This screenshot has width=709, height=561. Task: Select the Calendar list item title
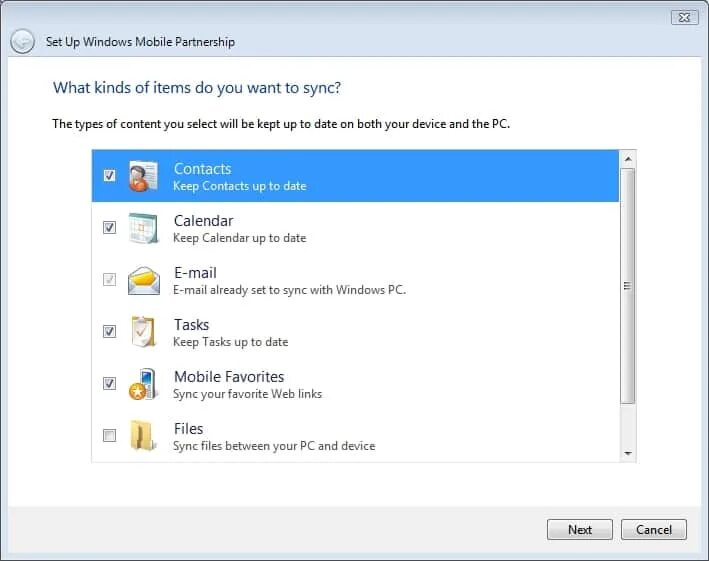[x=203, y=221]
